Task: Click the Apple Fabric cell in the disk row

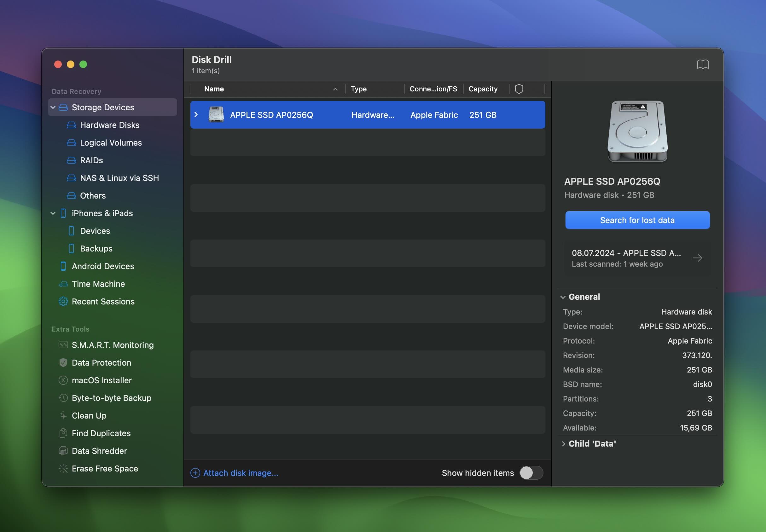Action: (434, 115)
